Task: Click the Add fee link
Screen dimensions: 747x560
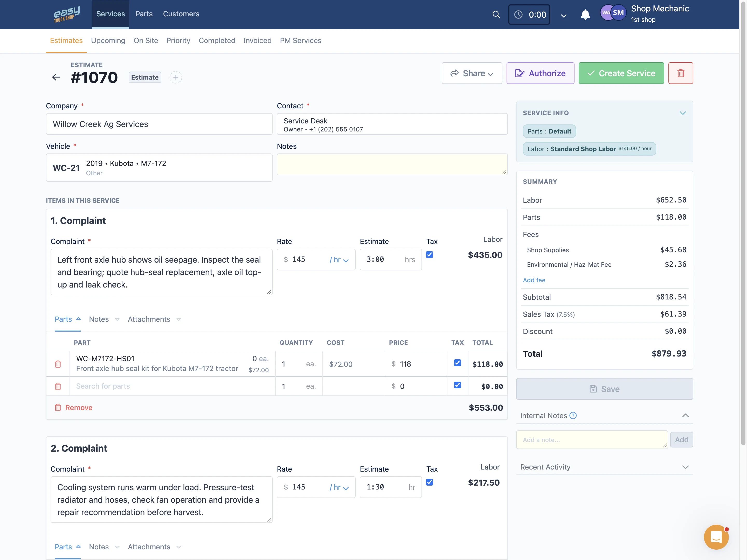Action: tap(534, 280)
